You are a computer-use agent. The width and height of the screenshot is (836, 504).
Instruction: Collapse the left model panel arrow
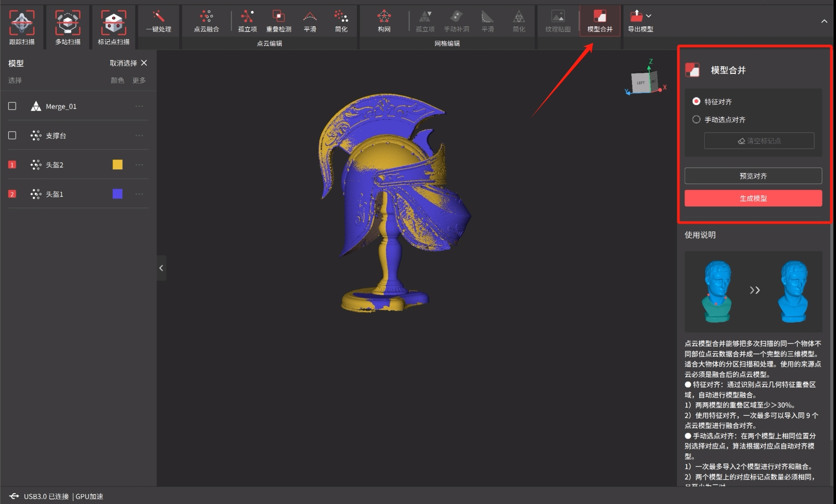coord(161,268)
